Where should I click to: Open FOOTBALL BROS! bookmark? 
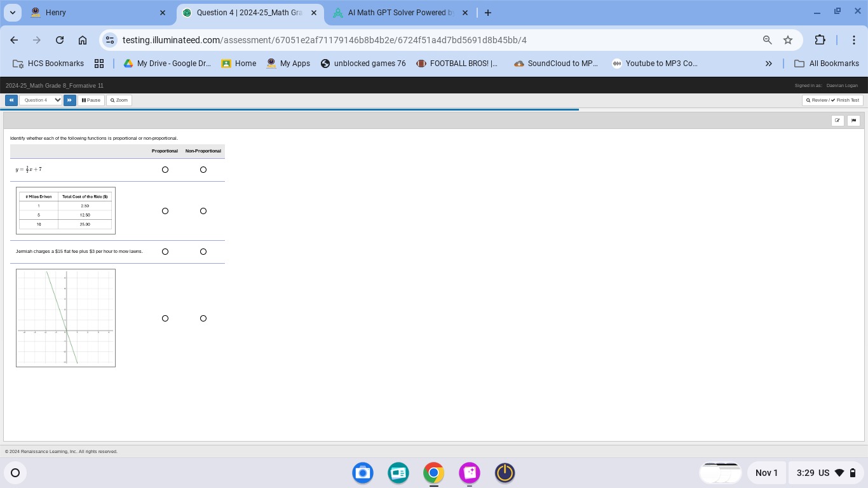(457, 64)
